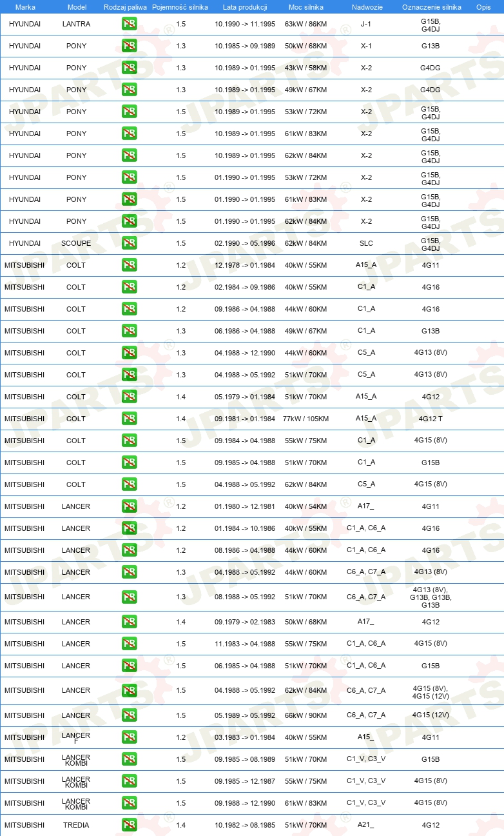Click the 02.1990 -> 05.1996 production years cell
This screenshot has height=836, width=504.
click(245, 244)
